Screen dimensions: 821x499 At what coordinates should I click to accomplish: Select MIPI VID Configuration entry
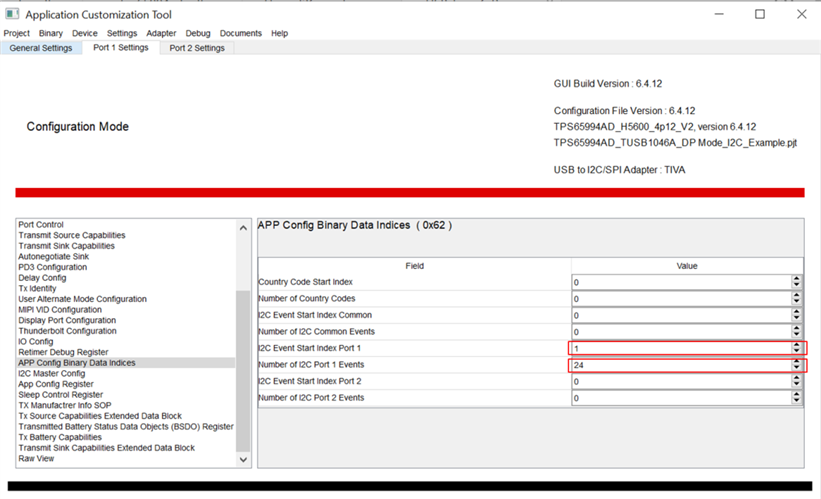(x=60, y=309)
